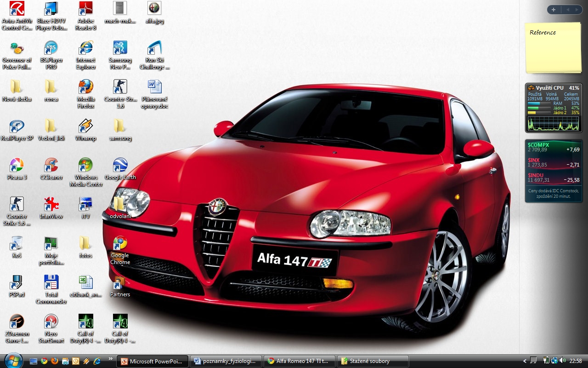Click the volume speaker tray icon
588x368 pixels.
point(563,361)
